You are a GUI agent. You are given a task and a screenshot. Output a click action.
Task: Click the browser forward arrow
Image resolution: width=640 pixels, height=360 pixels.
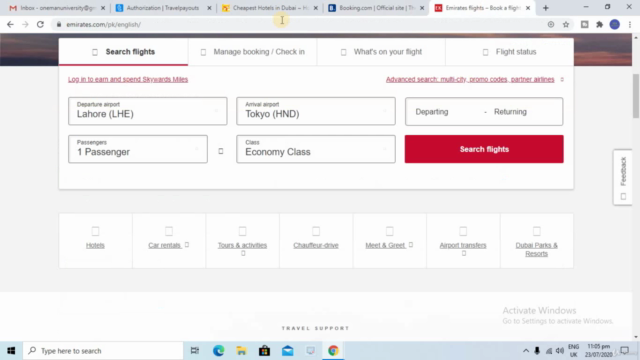click(25, 24)
